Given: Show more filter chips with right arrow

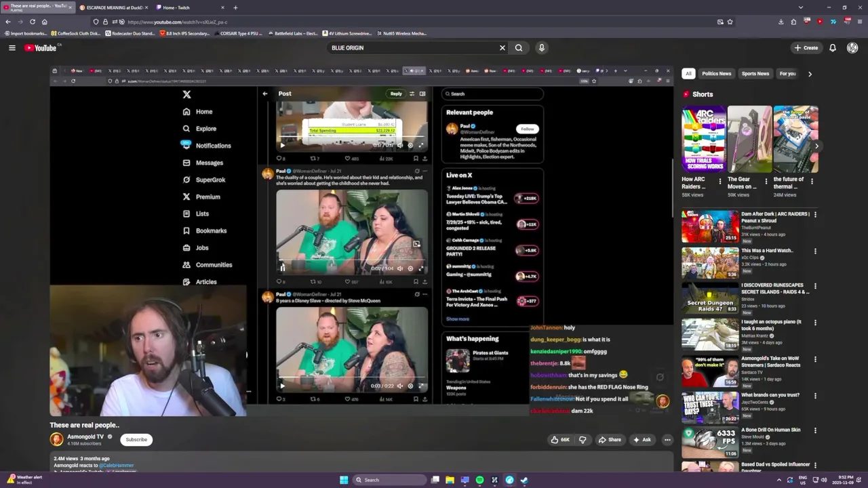Looking at the screenshot, I should tap(810, 73).
